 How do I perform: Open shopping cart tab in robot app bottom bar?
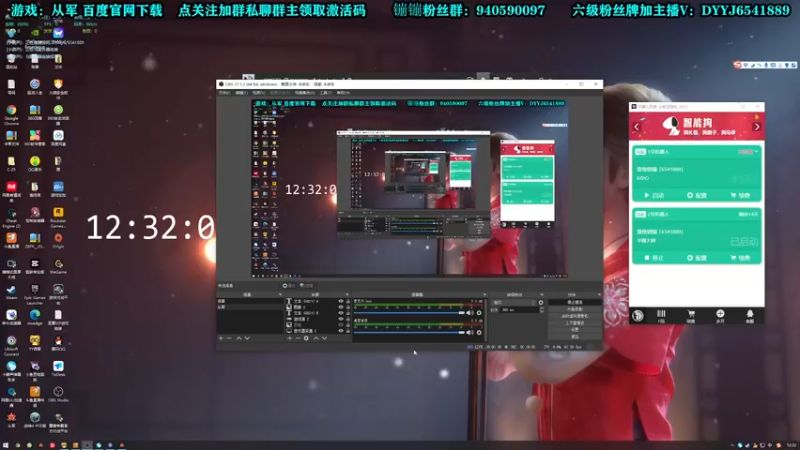(x=691, y=316)
